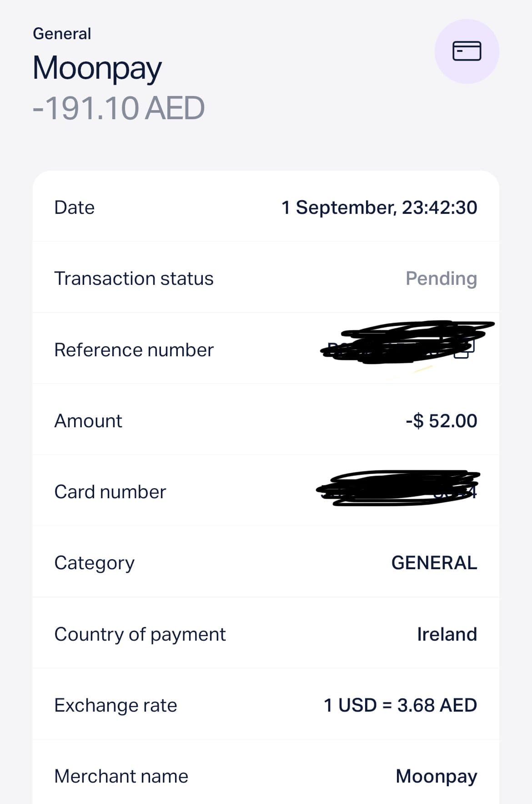The image size is (532, 804).
Task: Tap the Exchange rate label
Action: coord(115,705)
